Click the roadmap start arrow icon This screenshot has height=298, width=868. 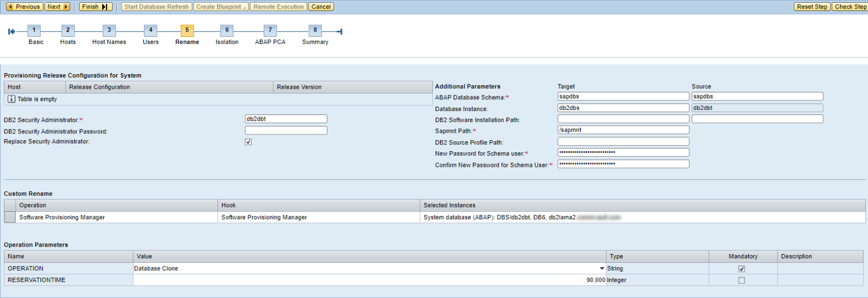[x=11, y=31]
